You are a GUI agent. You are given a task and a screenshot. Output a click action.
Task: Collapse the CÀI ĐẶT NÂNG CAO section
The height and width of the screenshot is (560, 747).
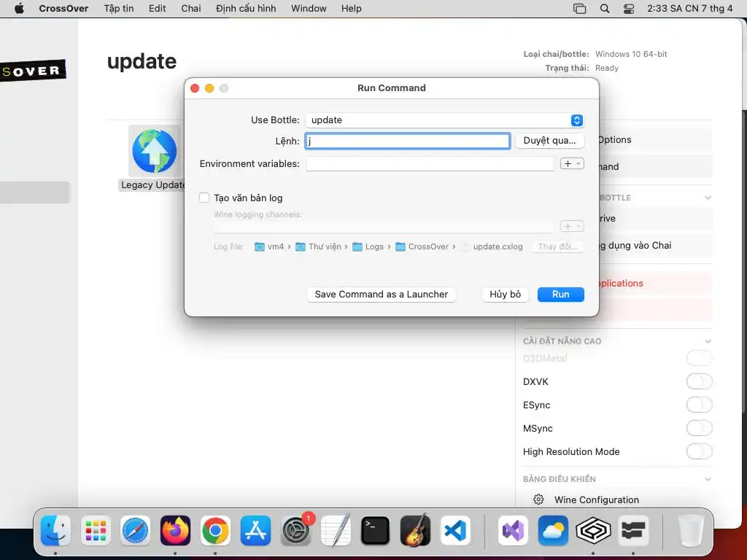(x=708, y=341)
